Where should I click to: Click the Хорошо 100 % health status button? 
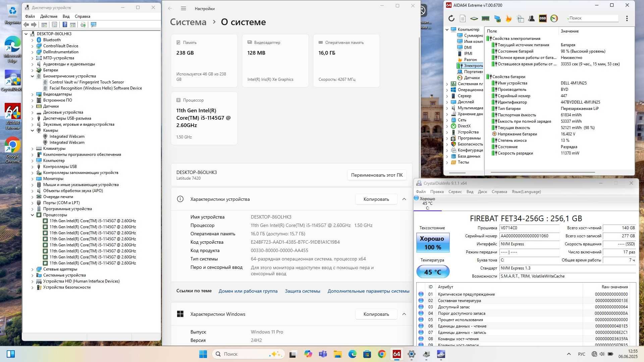click(433, 243)
